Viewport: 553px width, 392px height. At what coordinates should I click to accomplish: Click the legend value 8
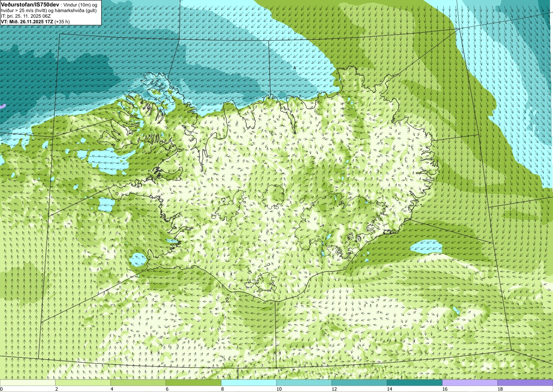coord(222,389)
